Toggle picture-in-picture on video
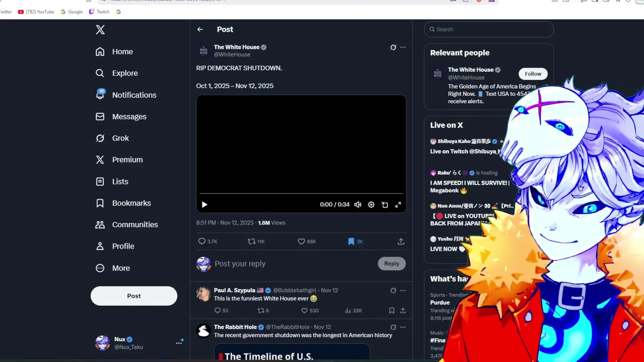This screenshot has width=644, height=362. point(385,205)
